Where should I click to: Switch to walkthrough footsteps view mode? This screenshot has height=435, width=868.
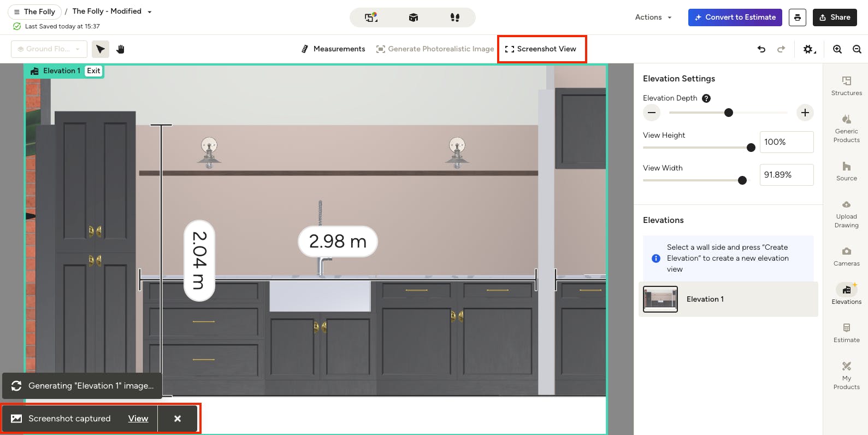point(454,17)
